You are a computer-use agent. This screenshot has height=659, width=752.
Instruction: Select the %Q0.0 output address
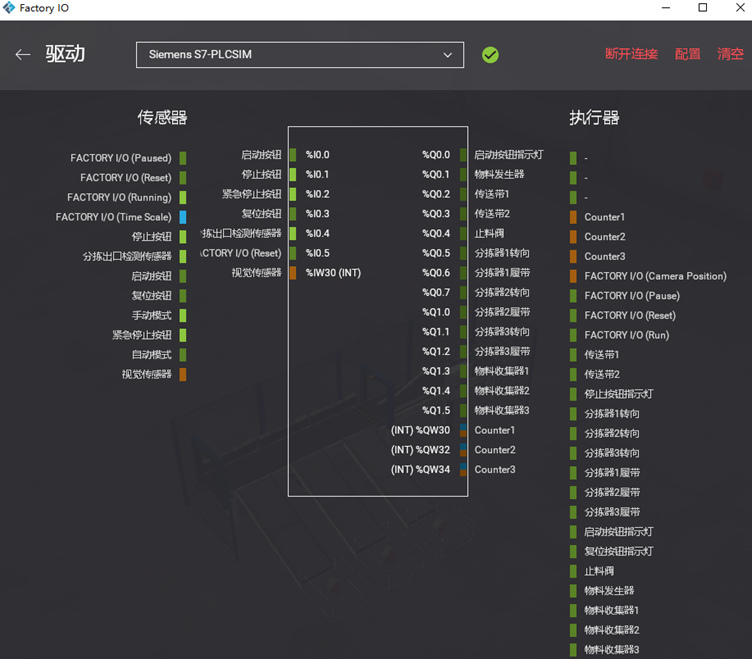436,154
